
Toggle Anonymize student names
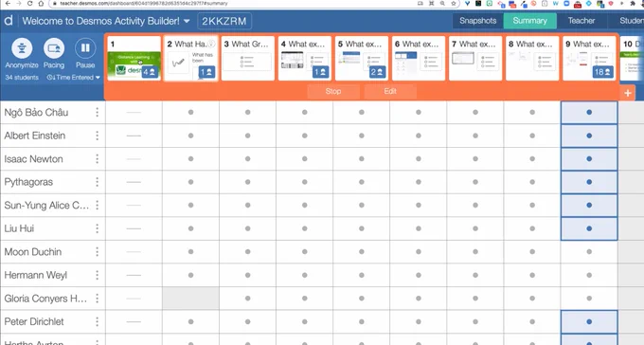tap(22, 53)
